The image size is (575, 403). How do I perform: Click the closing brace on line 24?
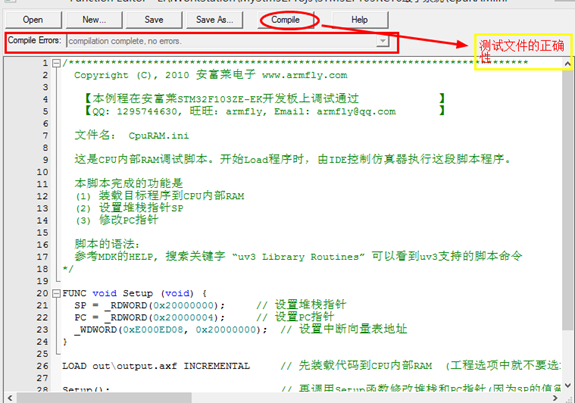point(65,342)
